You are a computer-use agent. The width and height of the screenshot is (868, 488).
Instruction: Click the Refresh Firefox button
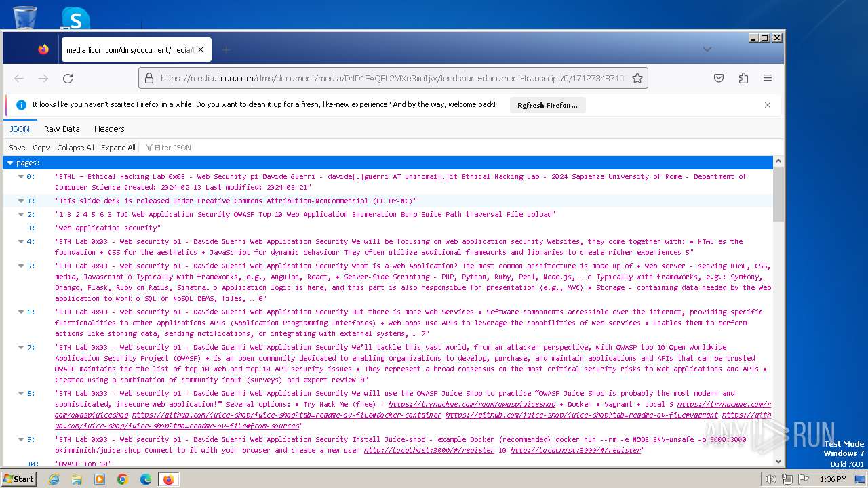point(547,105)
